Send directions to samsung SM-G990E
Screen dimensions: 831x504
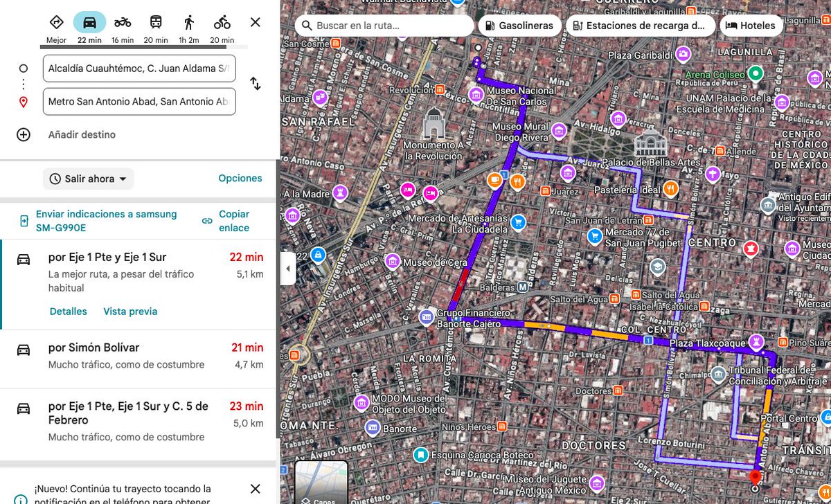pyautogui.click(x=106, y=221)
